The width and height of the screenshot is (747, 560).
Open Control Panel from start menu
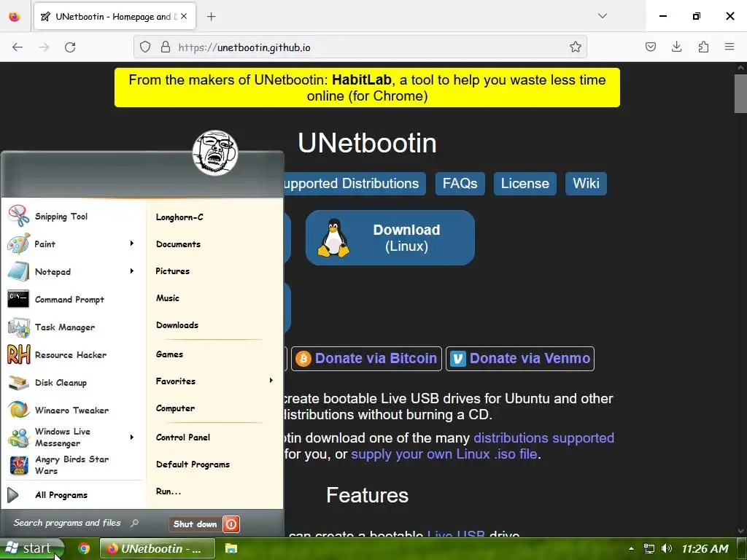183,437
